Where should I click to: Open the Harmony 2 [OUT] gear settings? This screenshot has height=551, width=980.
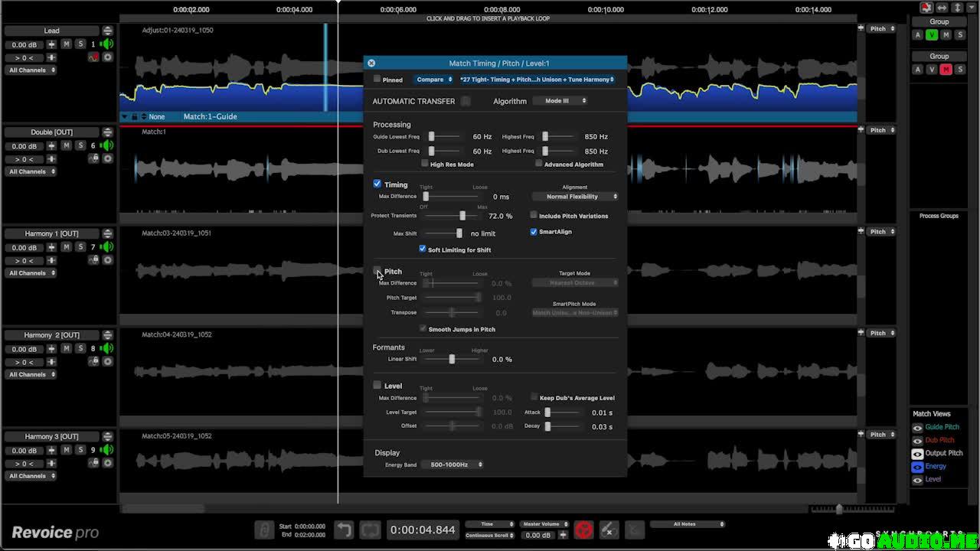click(x=108, y=361)
